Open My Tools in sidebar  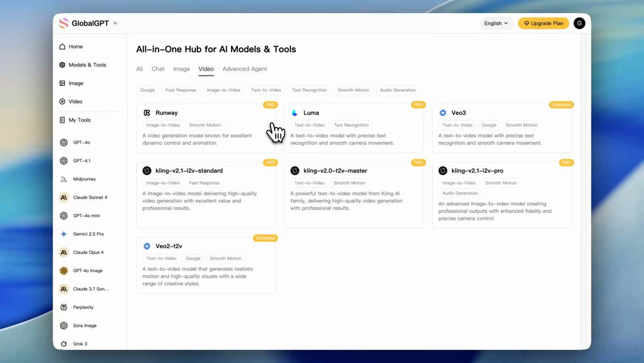tap(75, 120)
